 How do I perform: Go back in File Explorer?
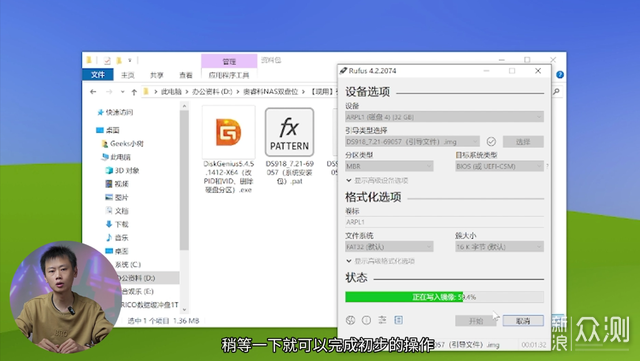click(x=93, y=92)
